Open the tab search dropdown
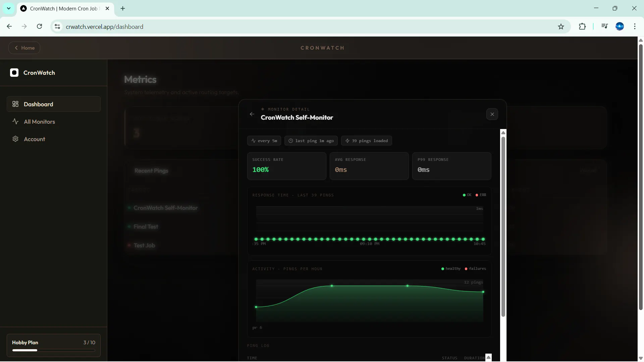The image size is (644, 362). [9, 8]
